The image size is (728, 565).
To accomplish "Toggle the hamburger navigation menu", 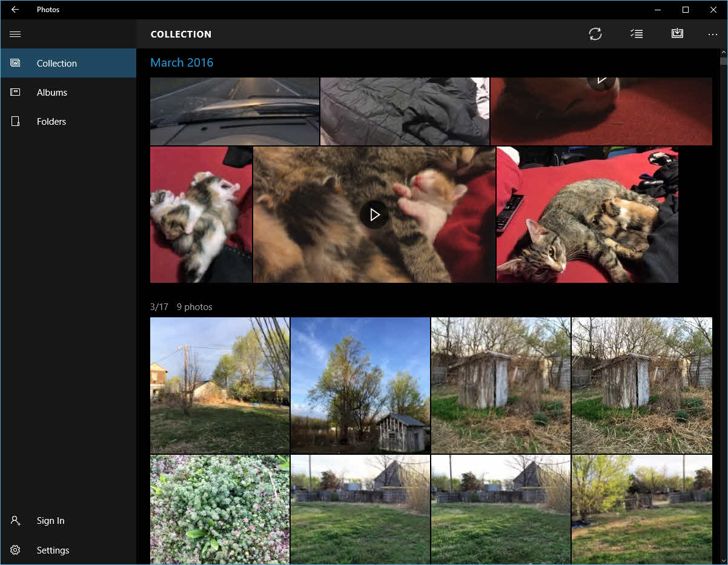I will (x=15, y=35).
